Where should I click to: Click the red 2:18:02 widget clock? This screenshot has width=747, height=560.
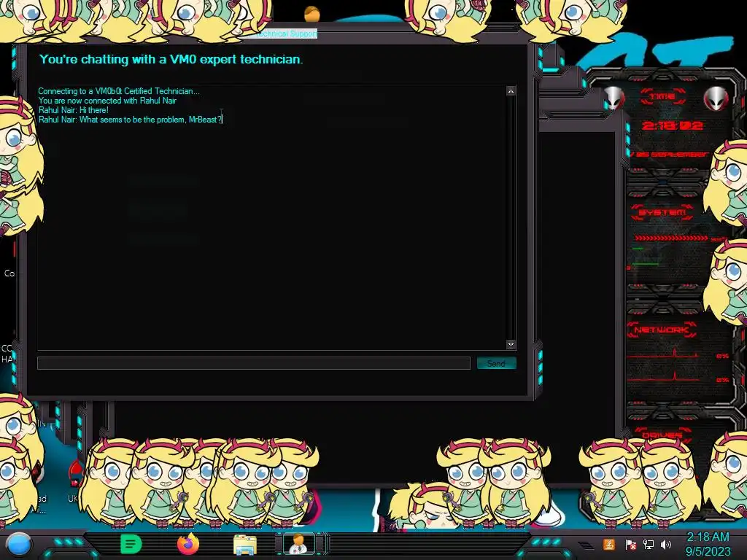pos(672,125)
